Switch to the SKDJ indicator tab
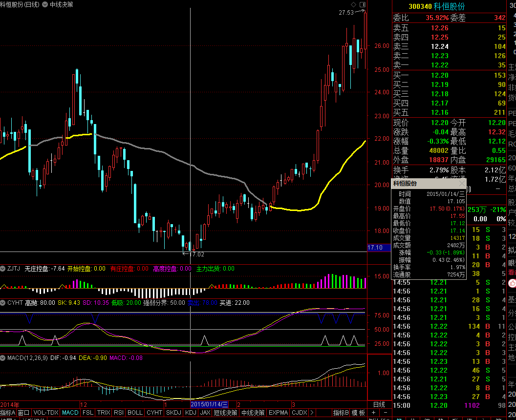 174,413
